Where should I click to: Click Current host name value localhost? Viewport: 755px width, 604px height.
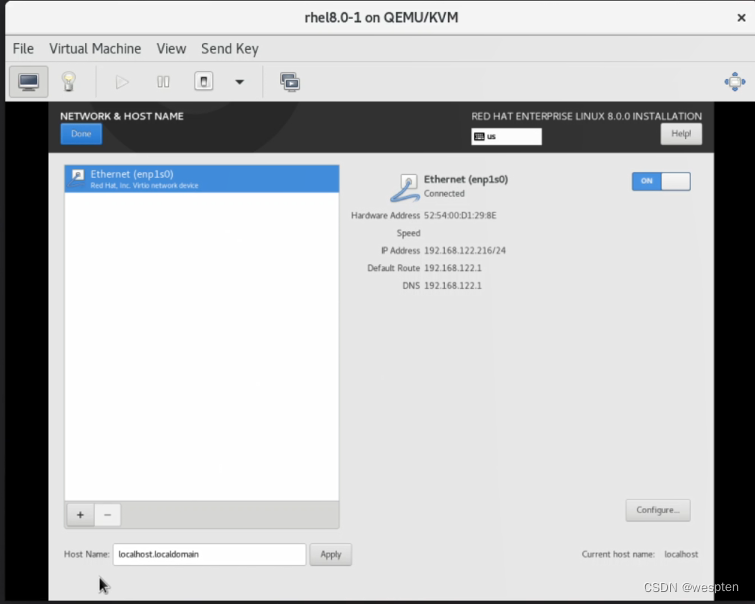[x=681, y=554]
